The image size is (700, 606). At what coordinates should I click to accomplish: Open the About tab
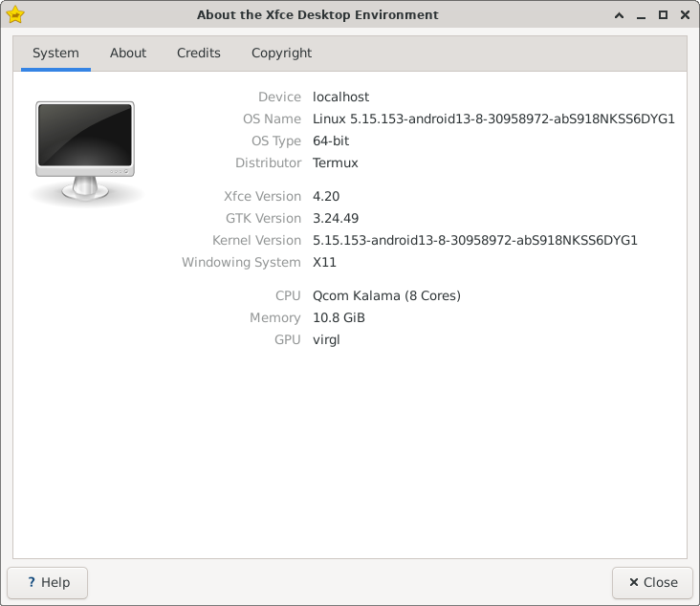(128, 54)
